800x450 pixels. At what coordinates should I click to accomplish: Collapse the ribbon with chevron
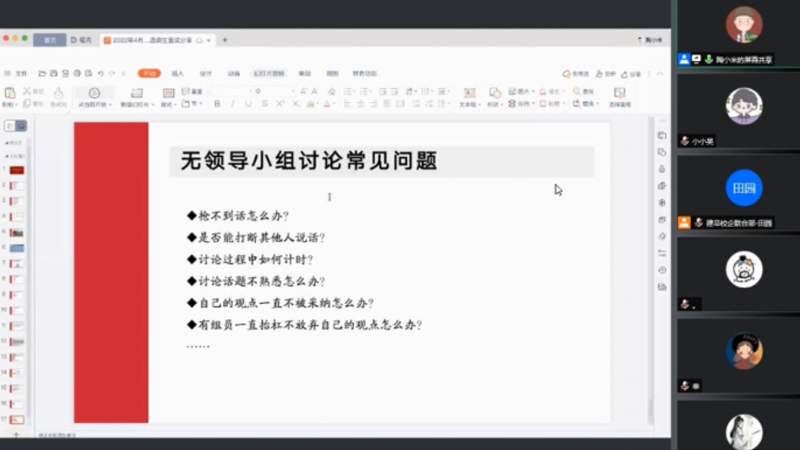pyautogui.click(x=660, y=74)
